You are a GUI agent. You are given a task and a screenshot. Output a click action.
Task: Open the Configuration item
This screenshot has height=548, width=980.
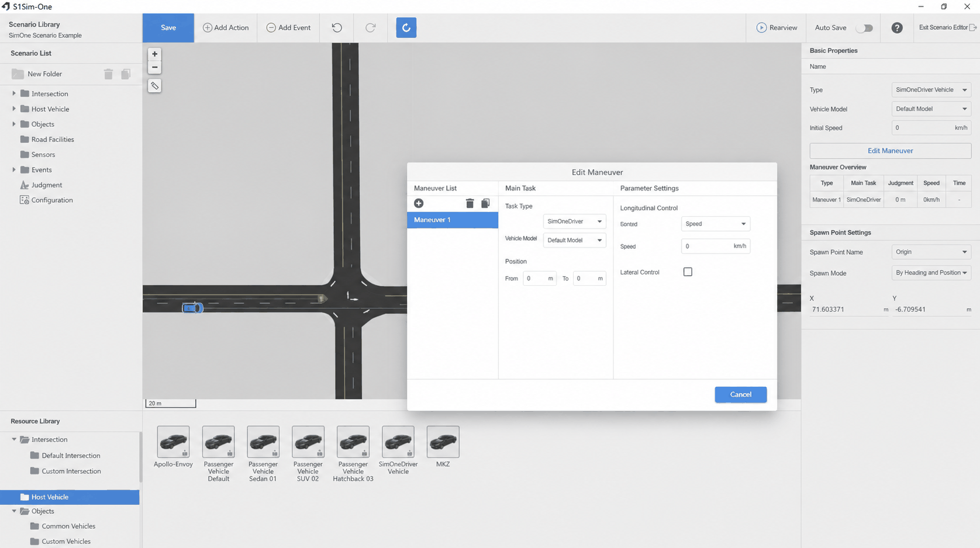pos(52,200)
